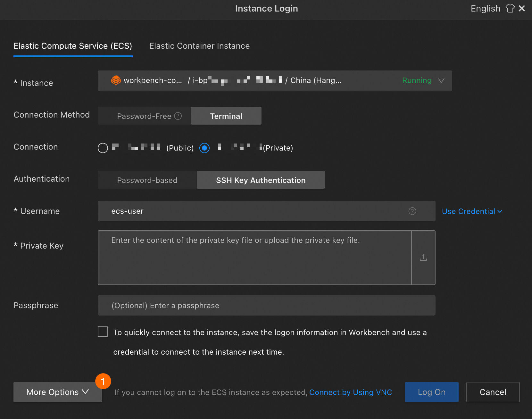Select the Password-Free connection method
Screen dimensions: 532x419
pos(144,116)
